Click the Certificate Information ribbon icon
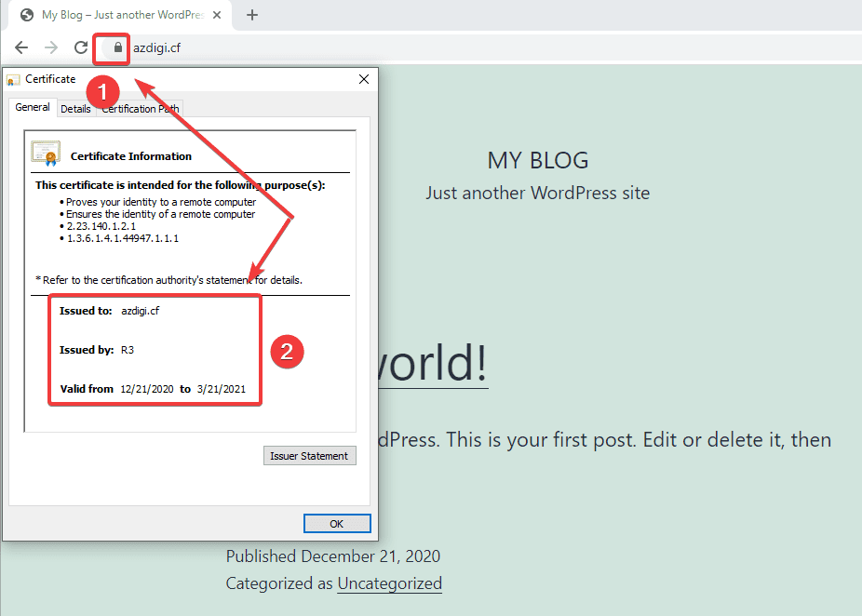Screen dimensions: 862x616 point(46,154)
